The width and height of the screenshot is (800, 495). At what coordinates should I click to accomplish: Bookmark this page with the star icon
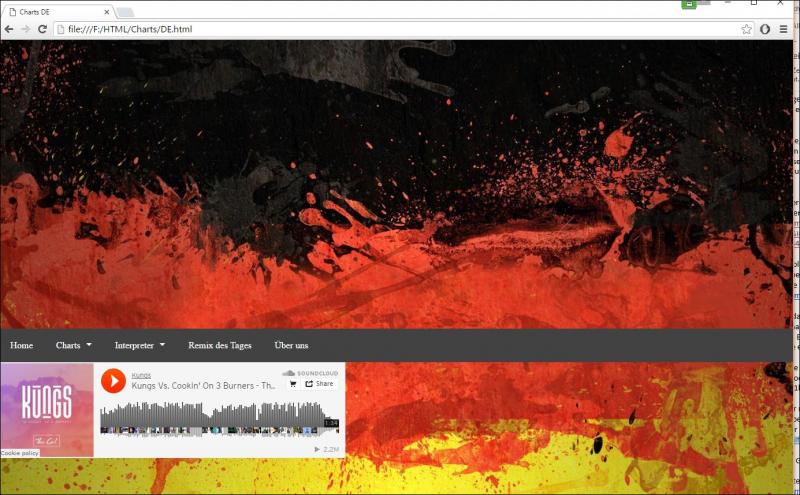[746, 29]
